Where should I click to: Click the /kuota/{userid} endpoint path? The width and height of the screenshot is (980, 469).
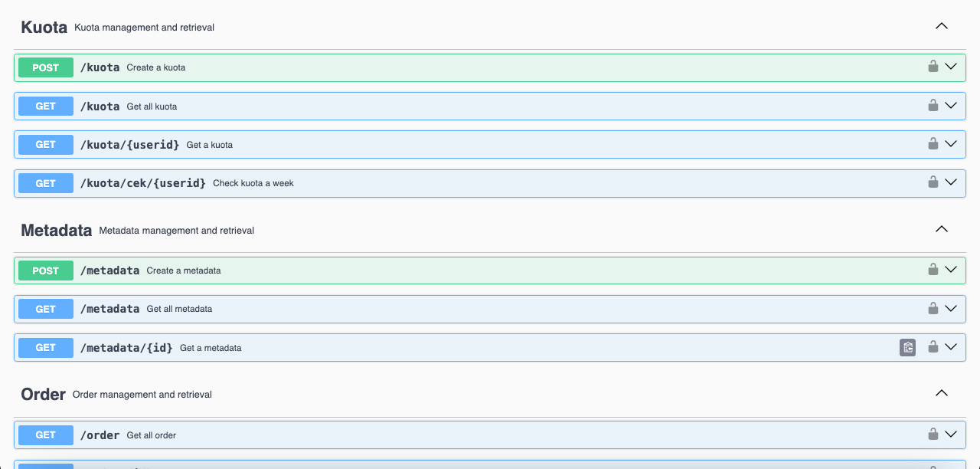point(129,145)
